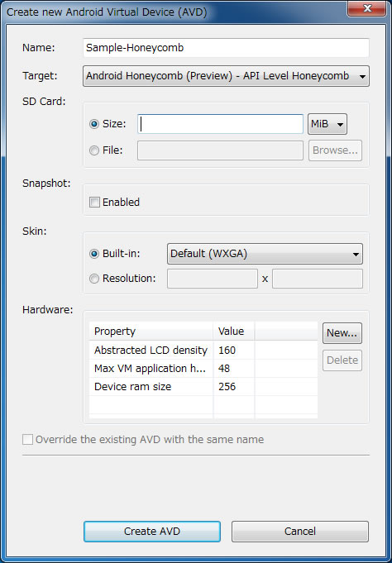Click the resolution height field
Viewport: 392px width, 563px height.
[x=318, y=279]
